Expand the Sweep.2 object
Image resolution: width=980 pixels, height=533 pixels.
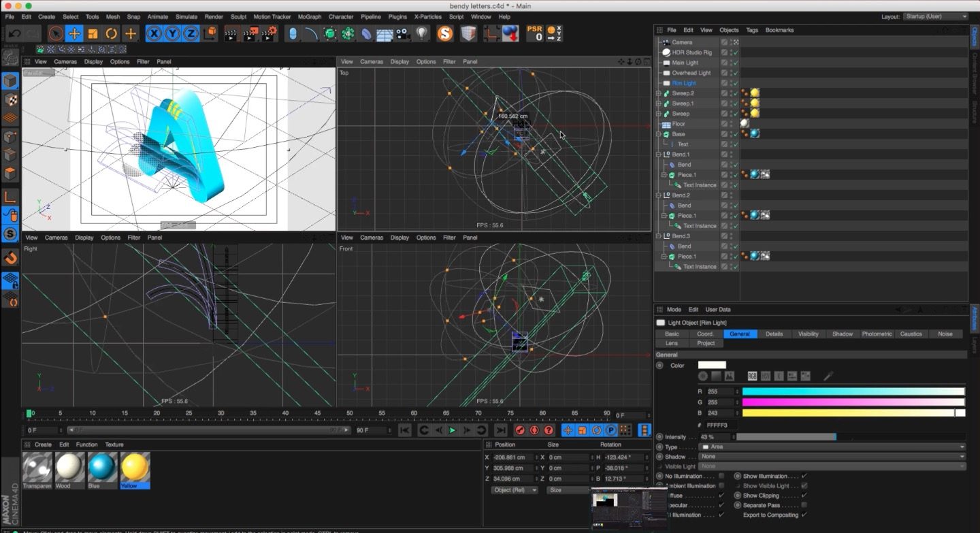659,93
